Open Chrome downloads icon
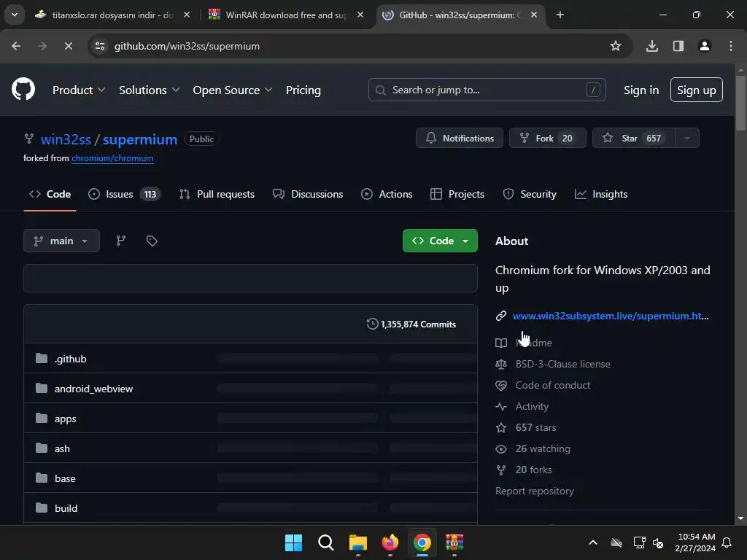 tap(652, 46)
